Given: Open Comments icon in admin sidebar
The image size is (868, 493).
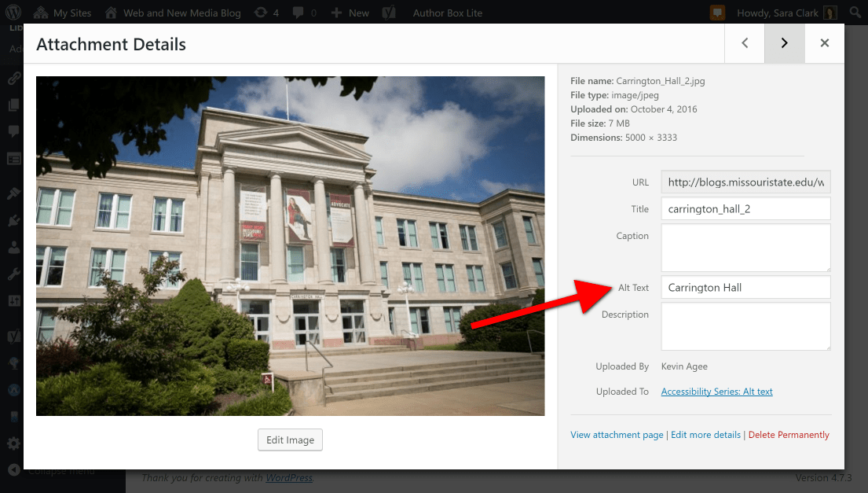Looking at the screenshot, I should click(x=14, y=131).
